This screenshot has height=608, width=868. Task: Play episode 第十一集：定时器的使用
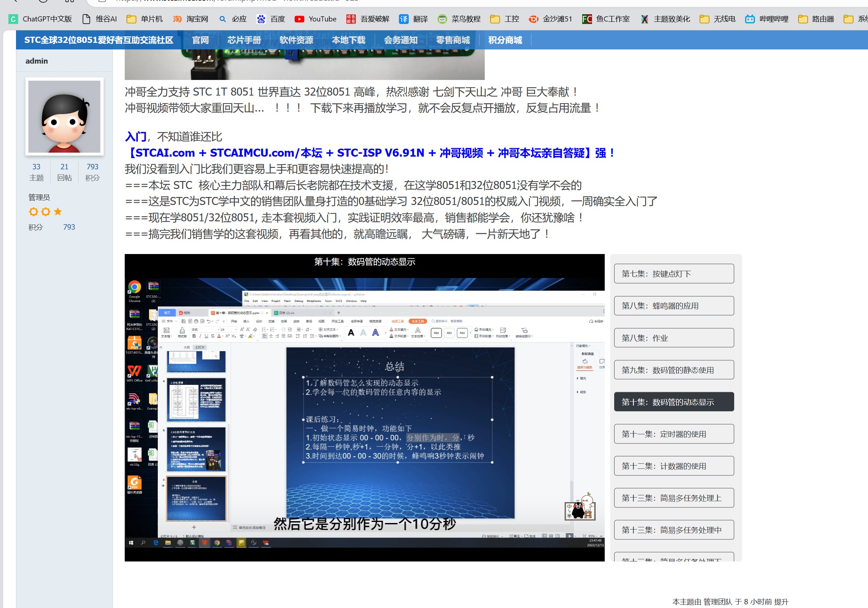[674, 434]
